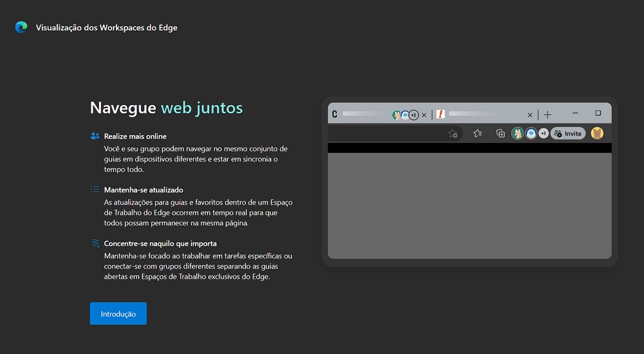
Task: Click the +2 members badge in toolbar
Action: [544, 133]
